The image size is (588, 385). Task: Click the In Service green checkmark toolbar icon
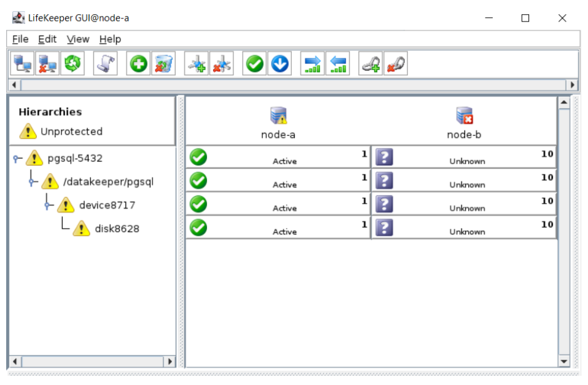(x=254, y=63)
